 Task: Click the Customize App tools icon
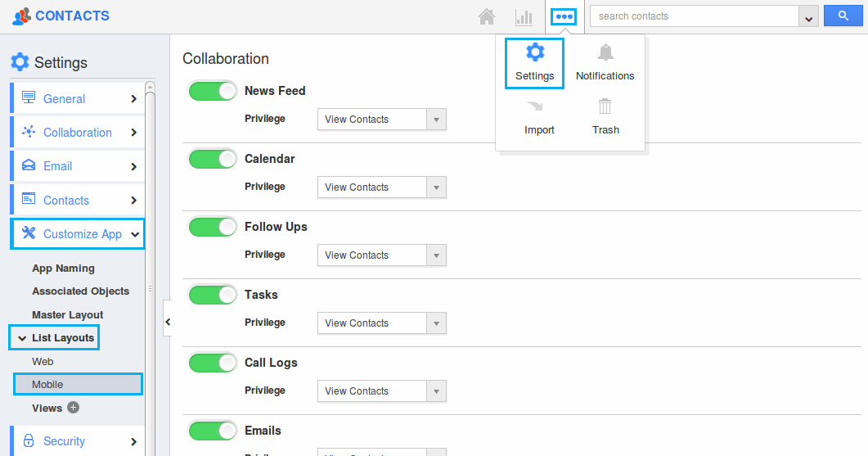click(x=29, y=233)
